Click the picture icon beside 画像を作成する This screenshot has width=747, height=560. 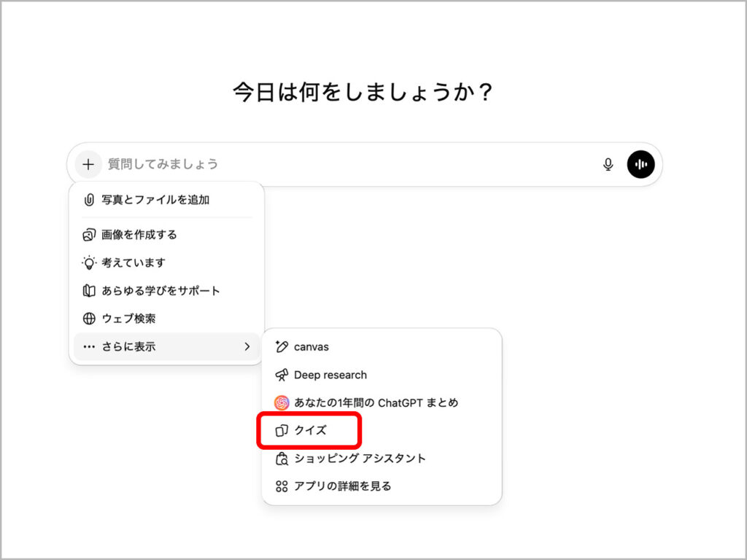click(x=89, y=235)
